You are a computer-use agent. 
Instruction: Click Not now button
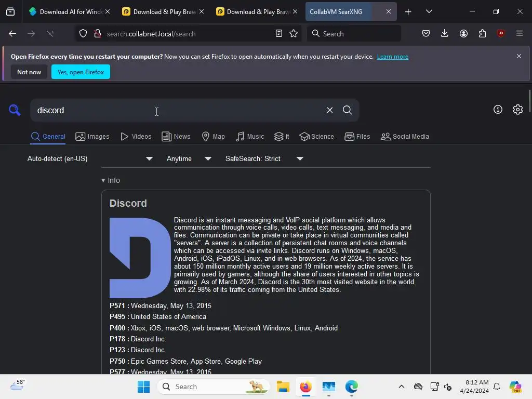point(29,72)
